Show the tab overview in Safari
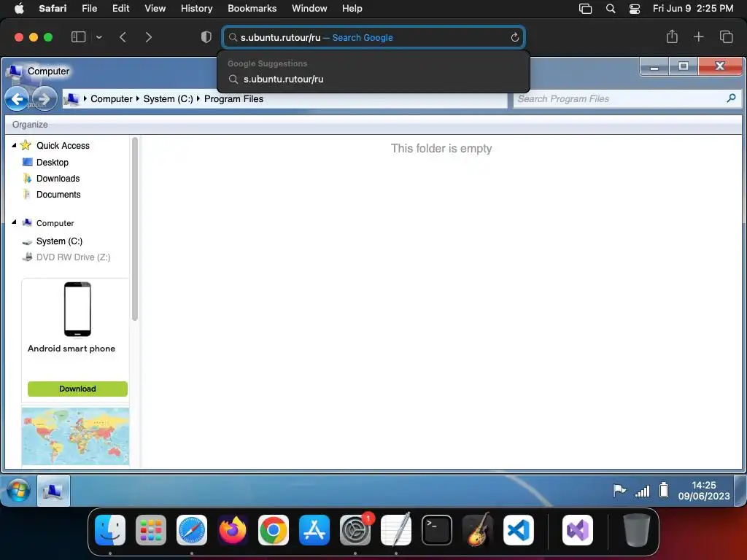This screenshot has height=560, width=747. [x=726, y=36]
